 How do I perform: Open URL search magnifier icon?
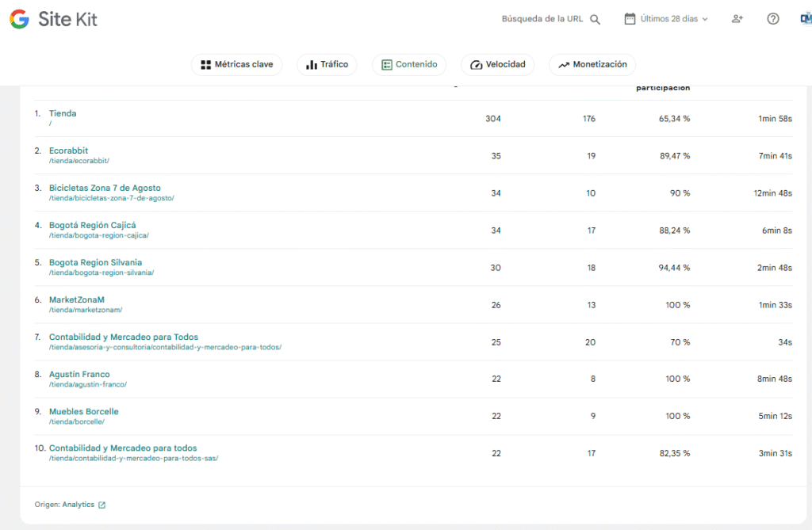[596, 19]
